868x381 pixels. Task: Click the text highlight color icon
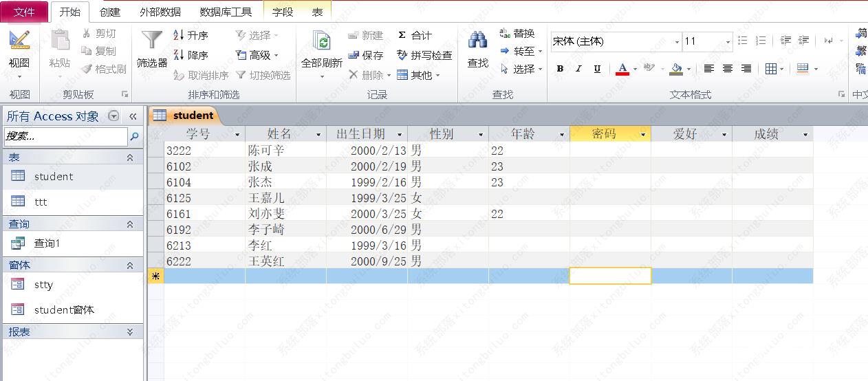649,68
